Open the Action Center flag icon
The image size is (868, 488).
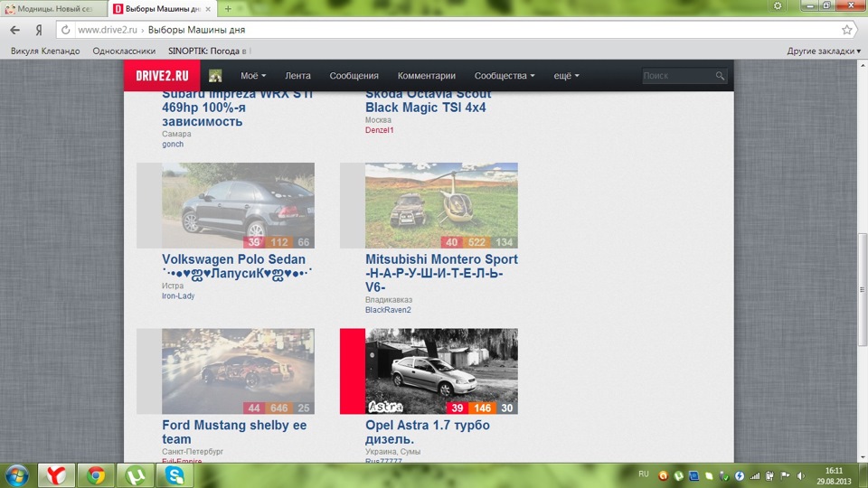(x=786, y=476)
